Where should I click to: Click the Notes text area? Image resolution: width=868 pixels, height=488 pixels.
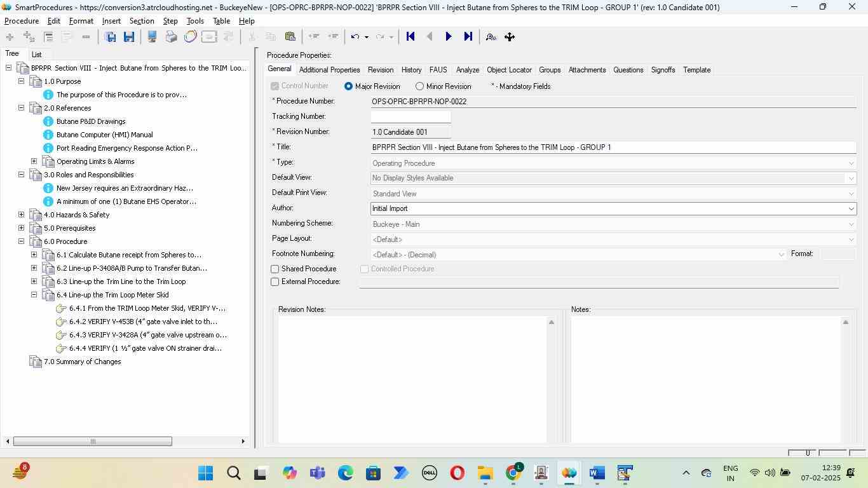706,379
